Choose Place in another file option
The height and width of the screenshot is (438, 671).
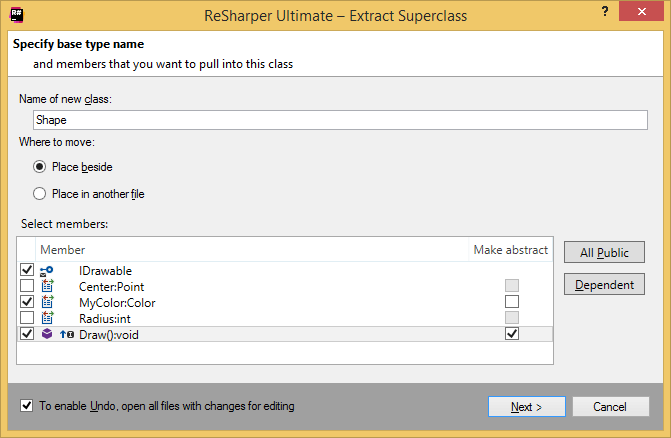[x=40, y=194]
